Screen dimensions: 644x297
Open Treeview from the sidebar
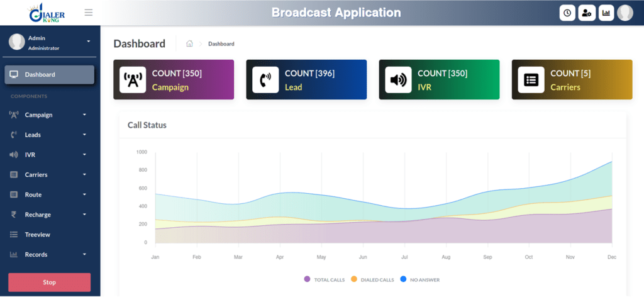[38, 235]
